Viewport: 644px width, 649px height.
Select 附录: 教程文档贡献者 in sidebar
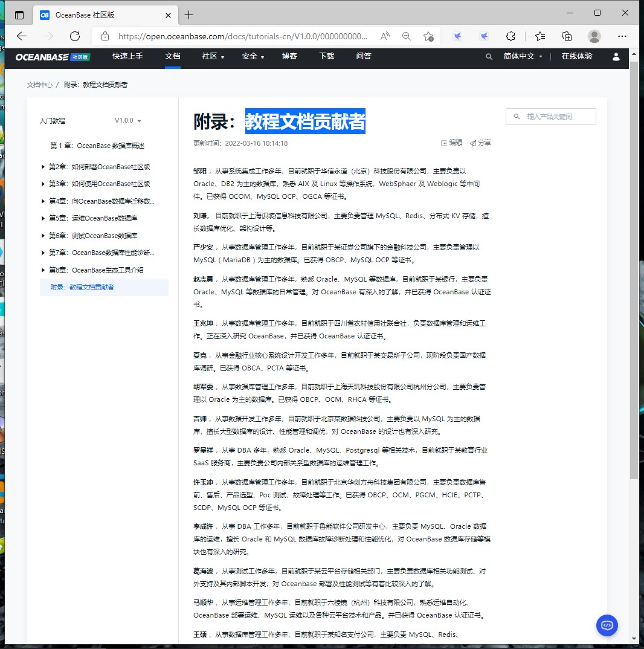pyautogui.click(x=104, y=287)
